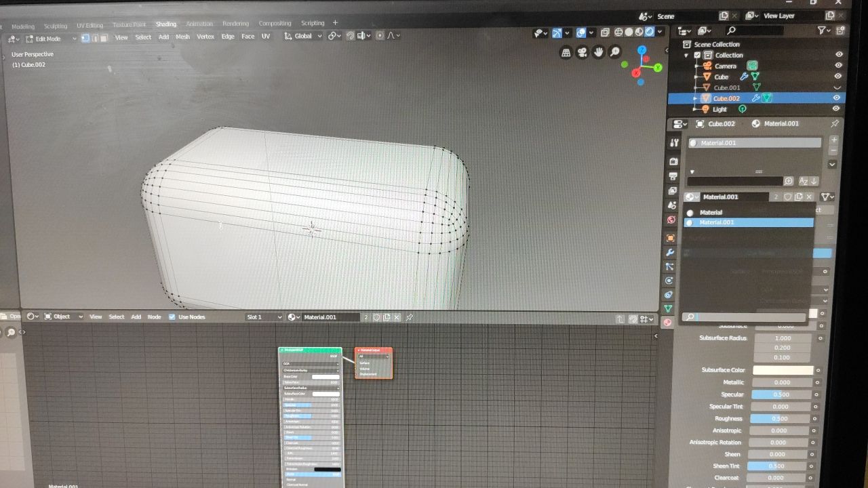Duplicate Material.001 with new material button
This screenshot has width=868, height=488.
(798, 197)
